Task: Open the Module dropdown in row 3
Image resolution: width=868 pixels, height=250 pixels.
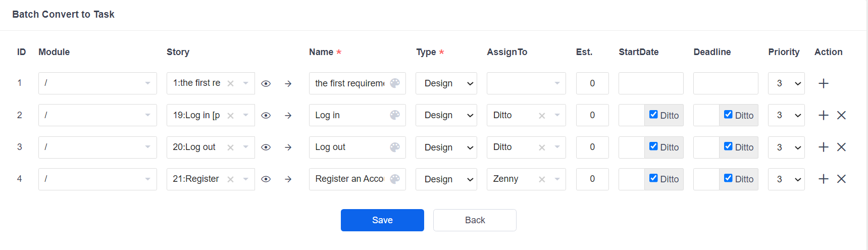Action: tap(97, 147)
